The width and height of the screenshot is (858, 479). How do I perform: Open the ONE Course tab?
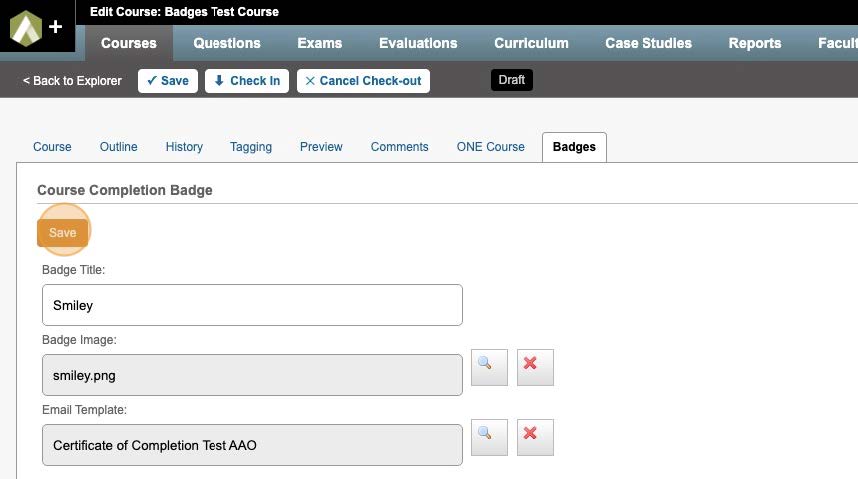[x=490, y=147]
